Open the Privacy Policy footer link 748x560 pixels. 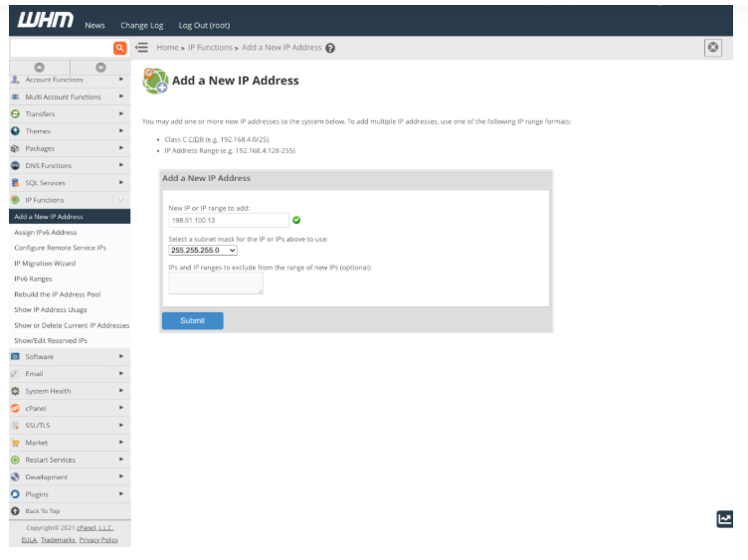click(98, 539)
